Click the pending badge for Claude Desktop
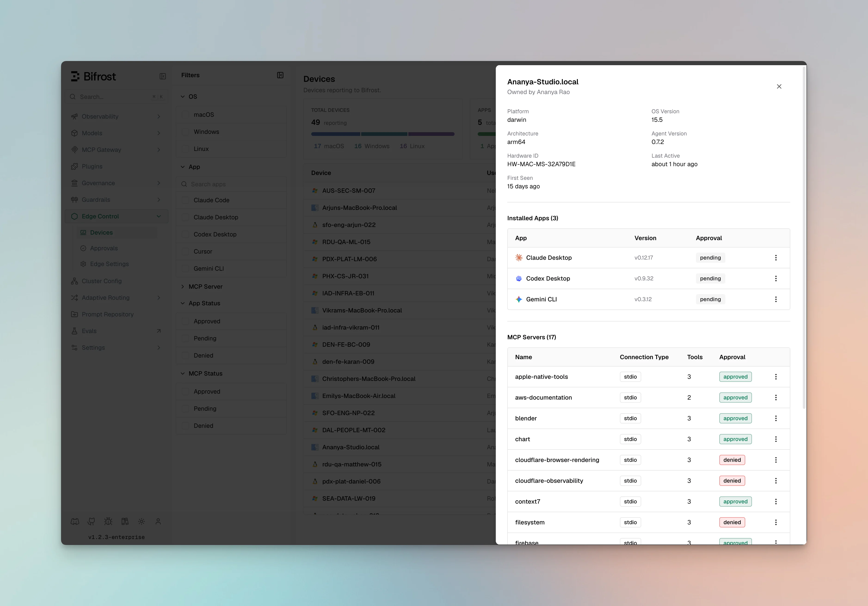Image resolution: width=868 pixels, height=606 pixels. coord(710,258)
